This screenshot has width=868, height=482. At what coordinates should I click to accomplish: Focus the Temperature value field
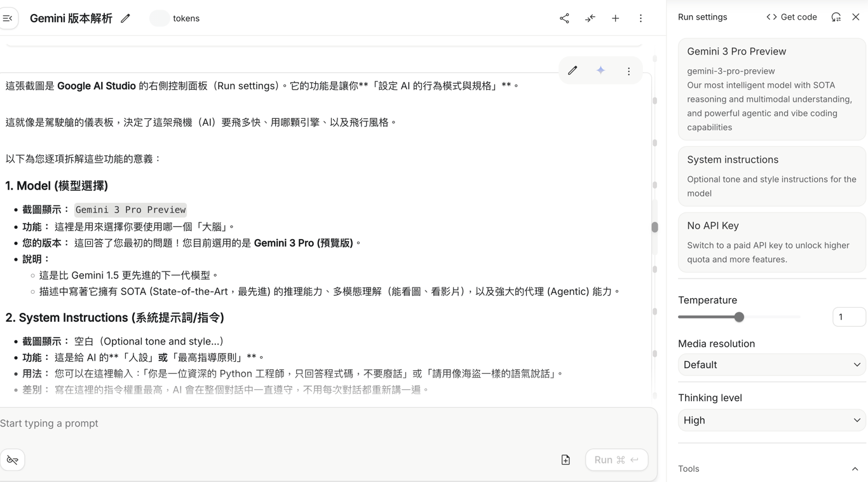click(849, 317)
